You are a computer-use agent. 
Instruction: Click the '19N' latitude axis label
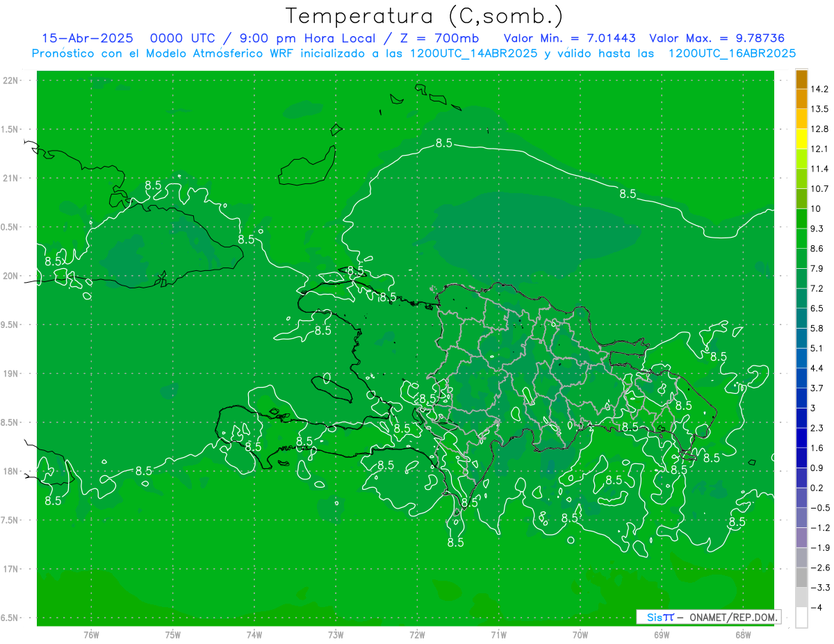[10, 374]
